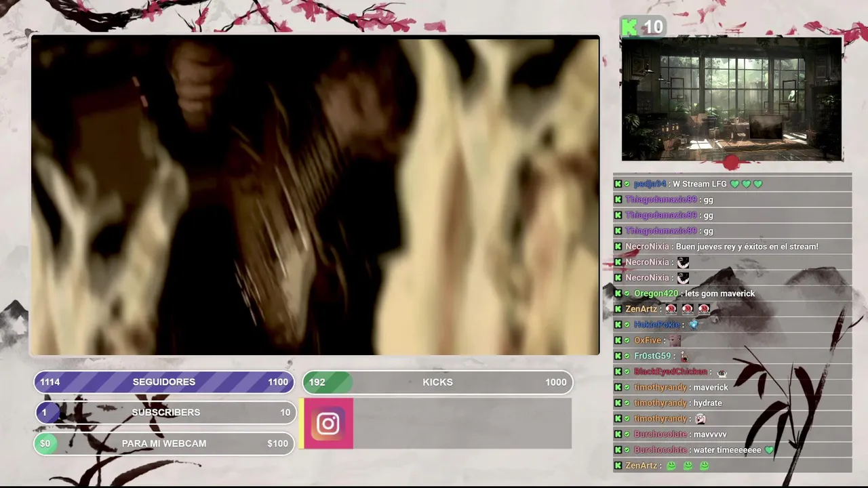Click the BlackEyedChicken username
This screenshot has width=868, height=488.
(x=671, y=371)
